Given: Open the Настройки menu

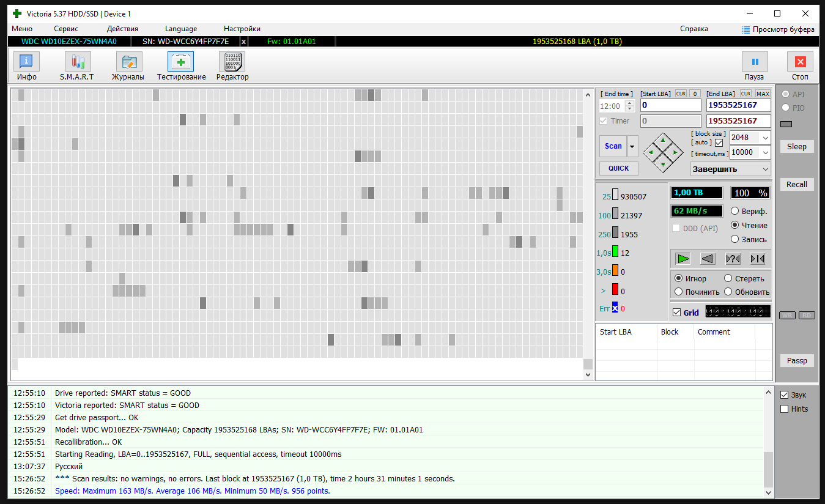Looking at the screenshot, I should pyautogui.click(x=242, y=29).
